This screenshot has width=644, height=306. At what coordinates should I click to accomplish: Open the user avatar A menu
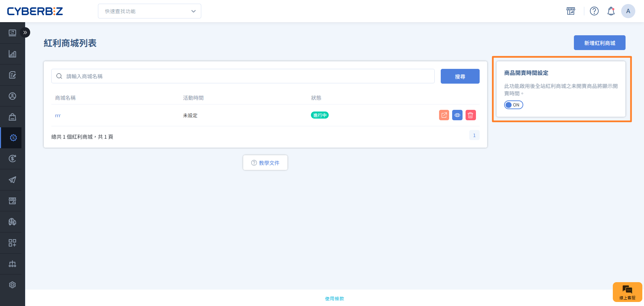(628, 11)
